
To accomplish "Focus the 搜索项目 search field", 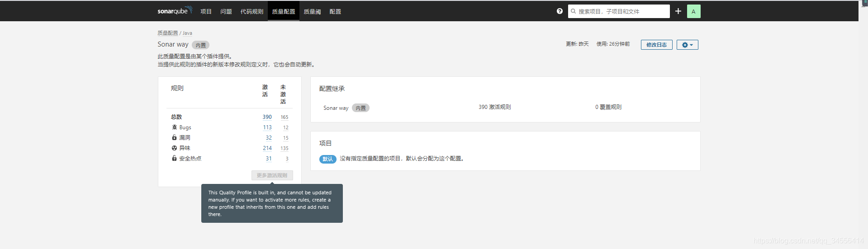I will point(619,11).
